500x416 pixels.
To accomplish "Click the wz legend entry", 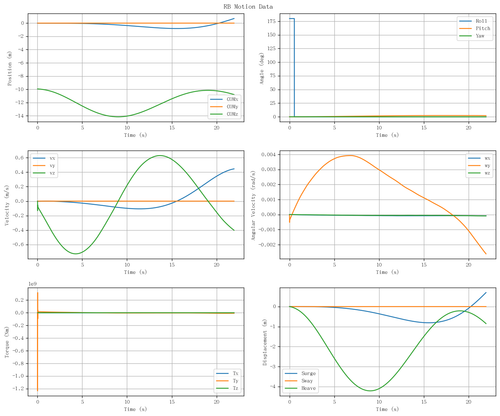I will tap(479, 173).
